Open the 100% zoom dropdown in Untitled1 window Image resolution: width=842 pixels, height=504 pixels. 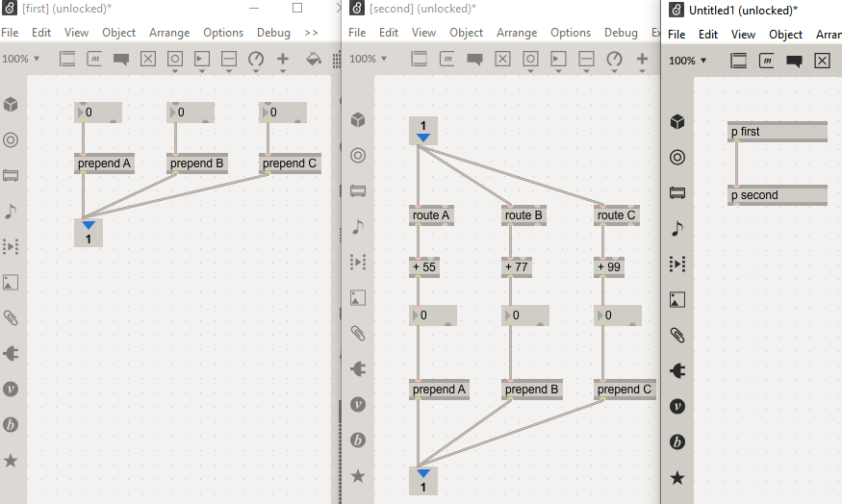(687, 61)
